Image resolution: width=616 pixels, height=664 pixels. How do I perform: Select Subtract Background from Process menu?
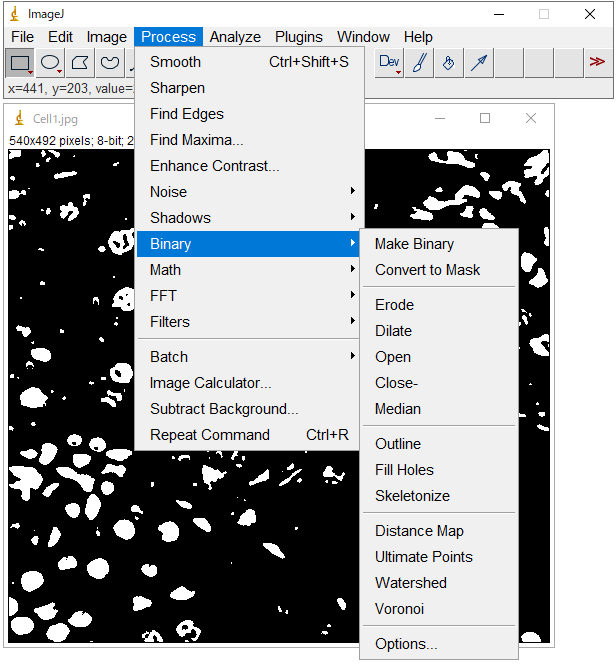tap(224, 409)
